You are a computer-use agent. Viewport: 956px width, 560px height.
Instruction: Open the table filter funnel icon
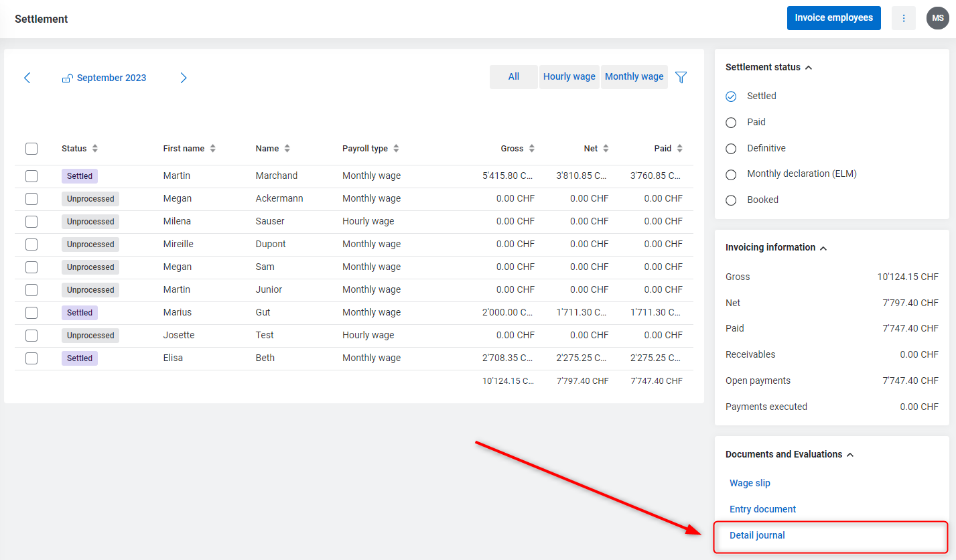(681, 77)
